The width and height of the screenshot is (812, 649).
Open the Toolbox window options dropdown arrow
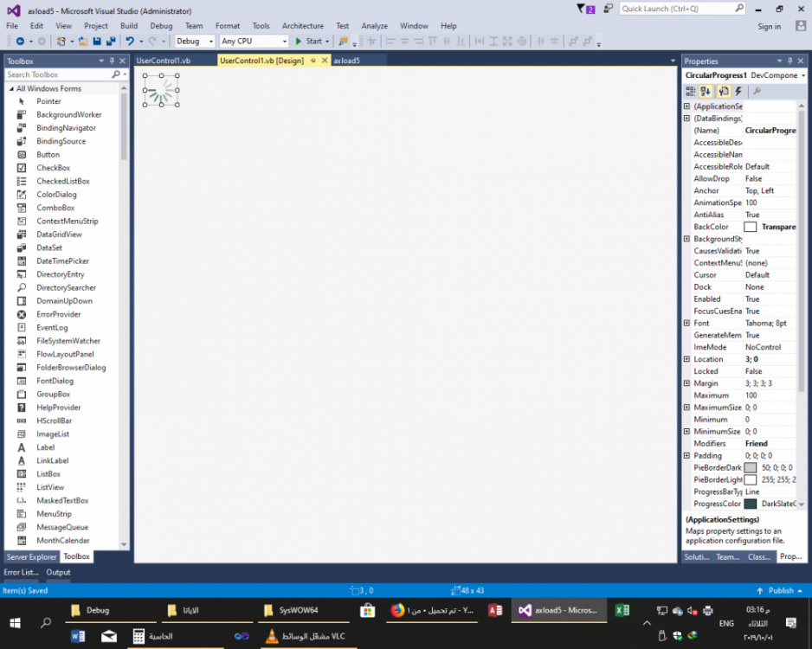pos(101,61)
